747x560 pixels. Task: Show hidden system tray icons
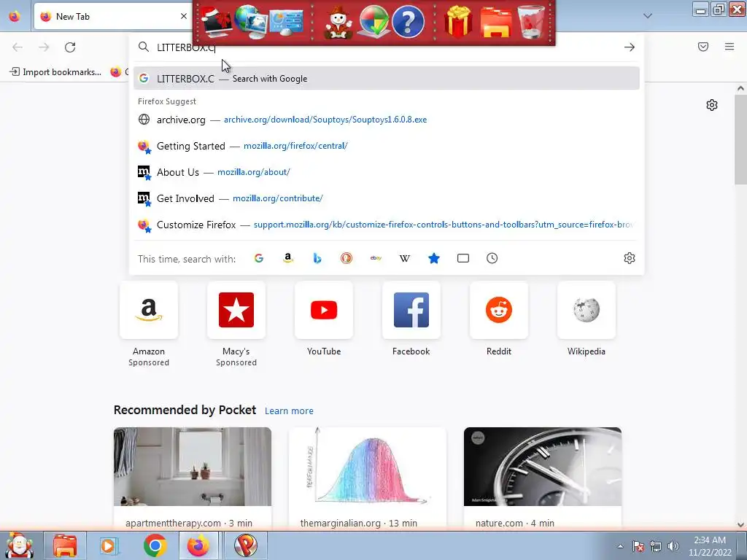(x=620, y=546)
